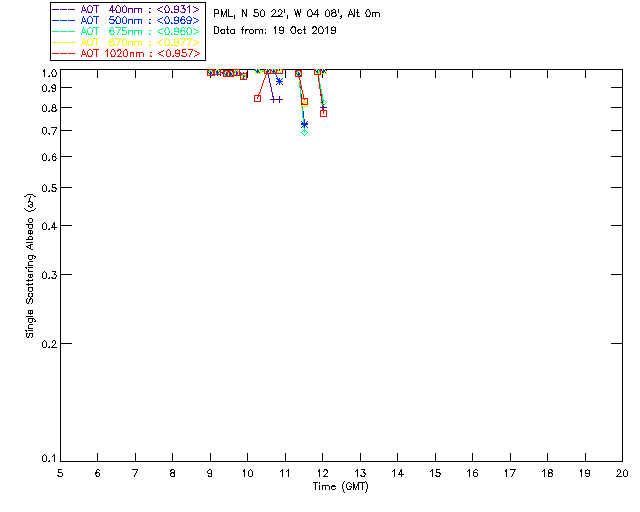
Task: Click y-axis tick label 0.8
Action: [49, 108]
